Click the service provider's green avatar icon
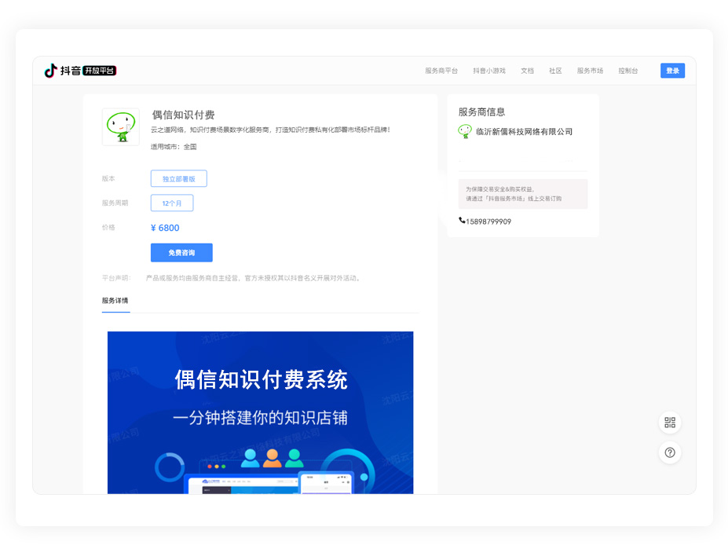The height and width of the screenshot is (560, 728). 465,132
